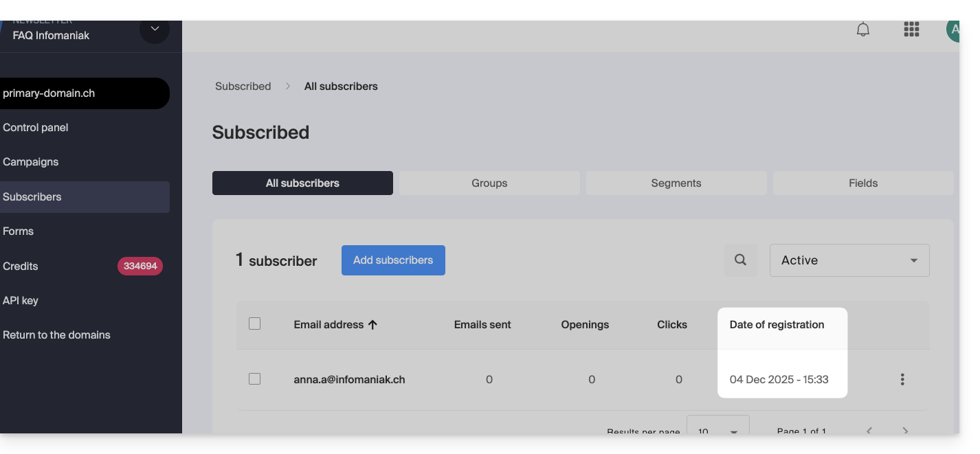Open Campaigns in the sidebar

click(31, 162)
